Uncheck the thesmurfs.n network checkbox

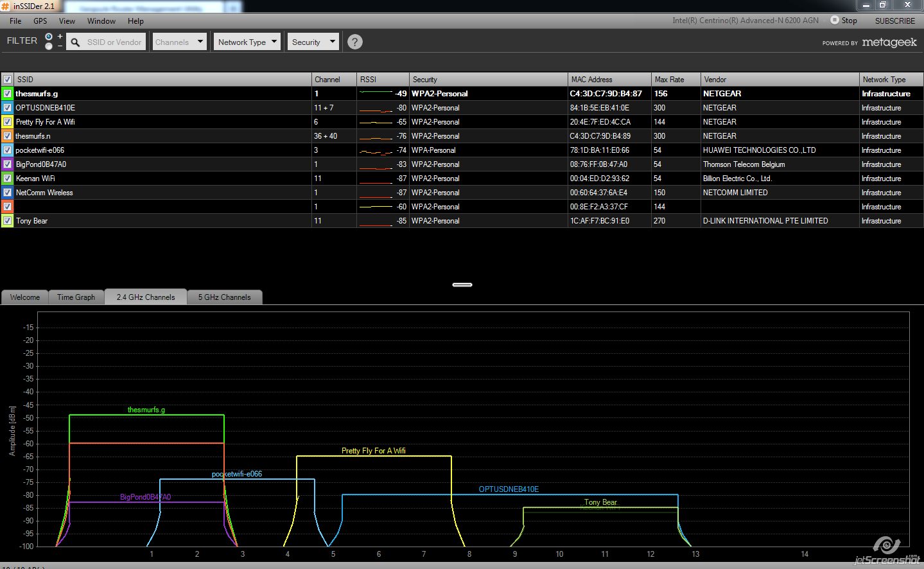(x=7, y=136)
